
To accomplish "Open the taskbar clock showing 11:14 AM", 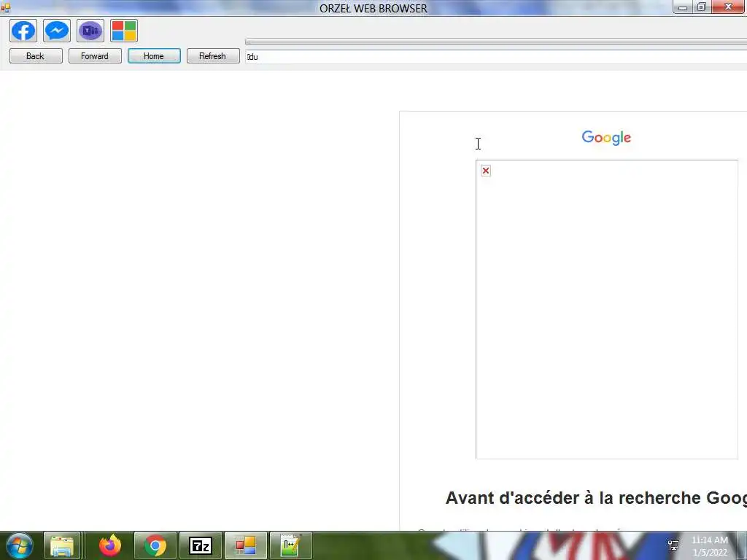I will pyautogui.click(x=710, y=546).
